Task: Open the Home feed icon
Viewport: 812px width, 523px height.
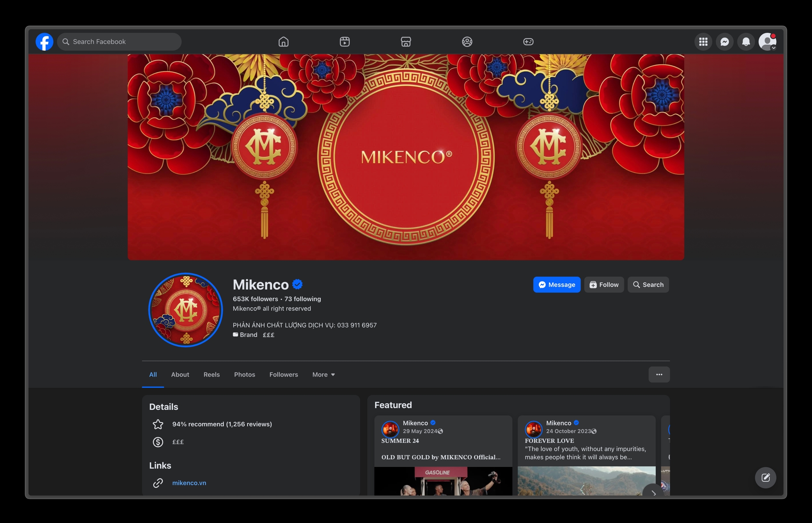Action: coord(283,42)
